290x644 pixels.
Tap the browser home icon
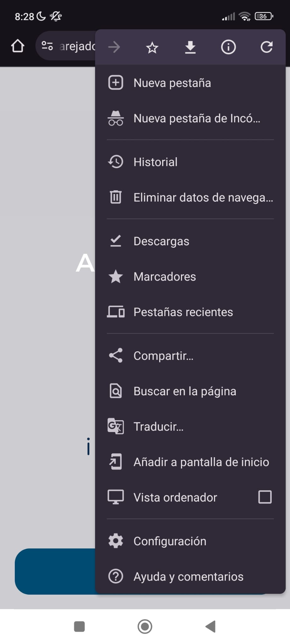18,46
